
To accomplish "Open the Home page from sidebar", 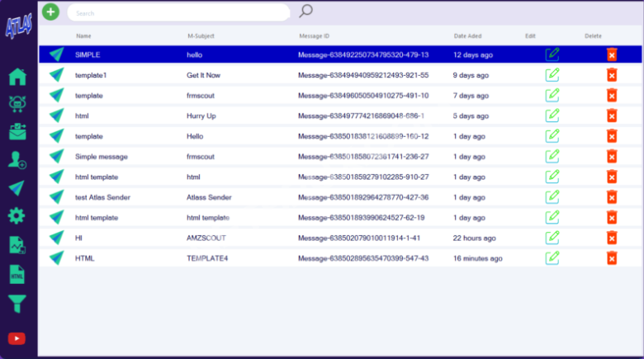I will (x=17, y=78).
